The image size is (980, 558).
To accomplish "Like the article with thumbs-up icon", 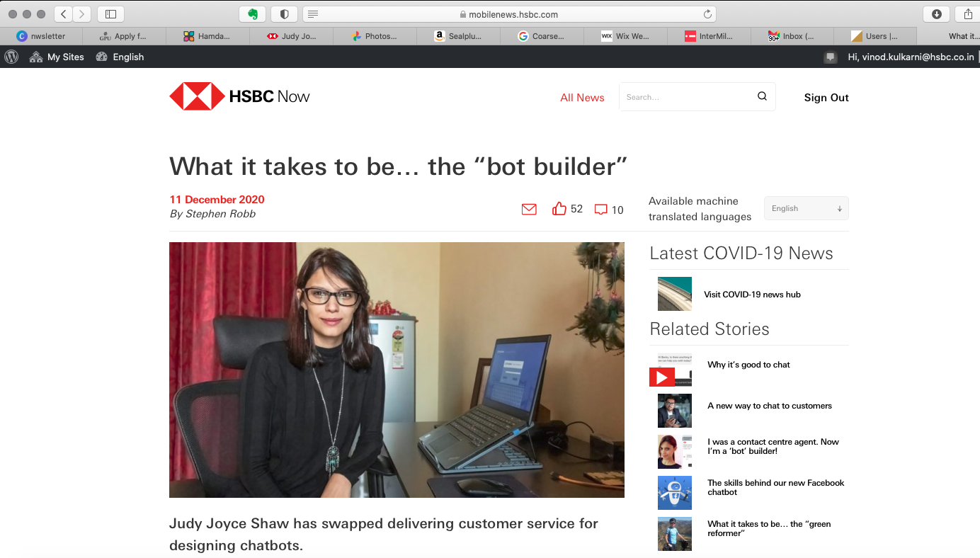I will click(559, 209).
